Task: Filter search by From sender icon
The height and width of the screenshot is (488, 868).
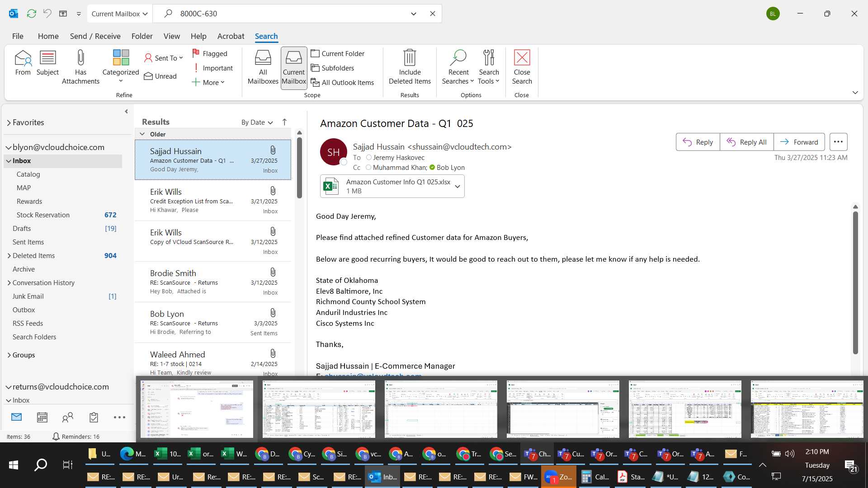Action: pyautogui.click(x=23, y=63)
